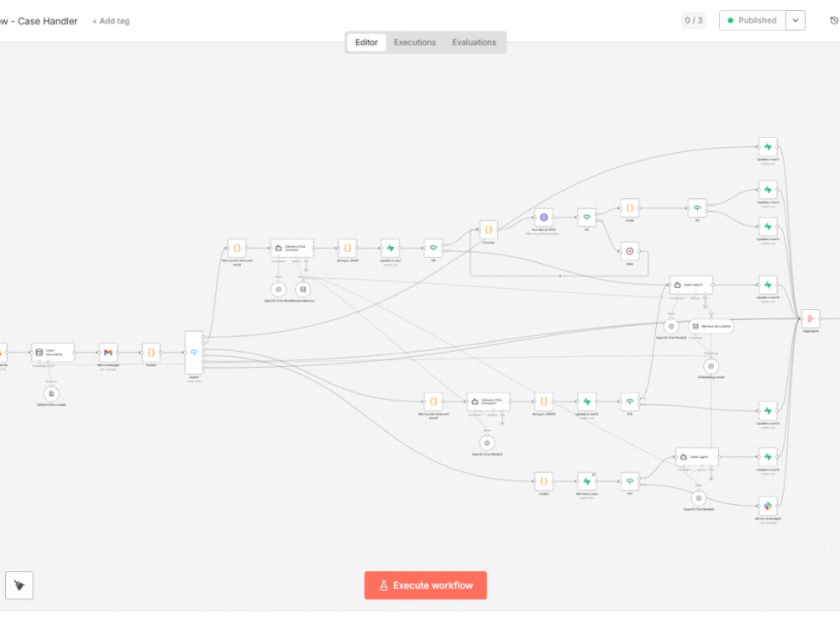Select the If node after Update a row1

click(433, 248)
